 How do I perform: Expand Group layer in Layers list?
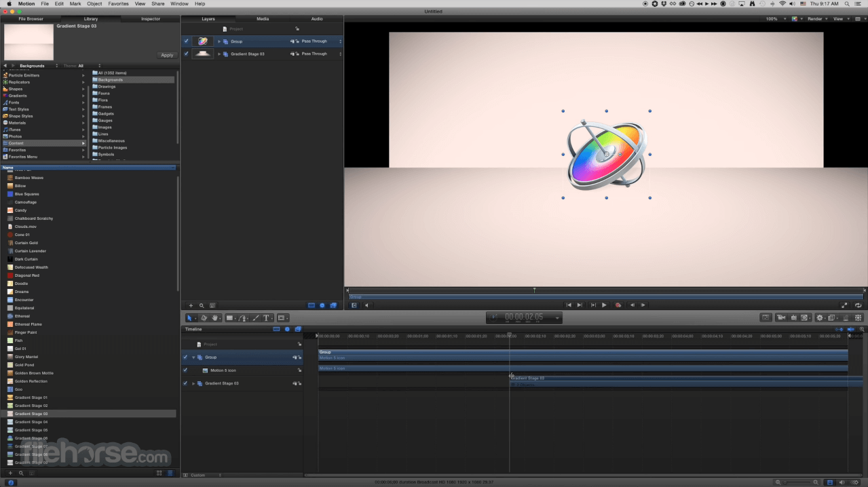pyautogui.click(x=219, y=41)
